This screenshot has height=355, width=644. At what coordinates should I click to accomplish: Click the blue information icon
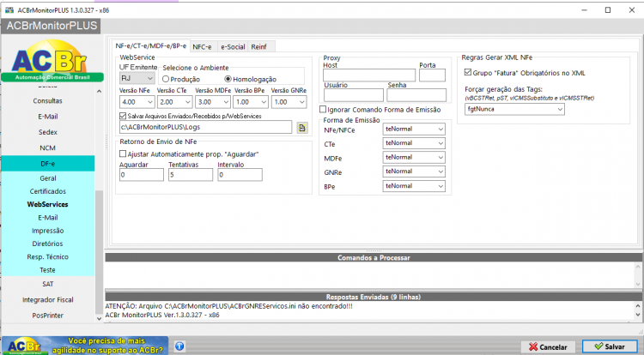179,346
